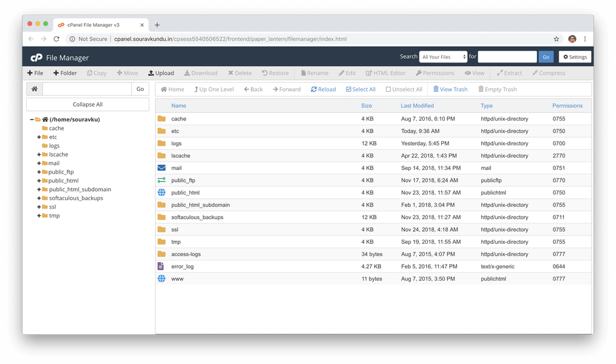Open View Trash
616x364 pixels.
tap(450, 89)
